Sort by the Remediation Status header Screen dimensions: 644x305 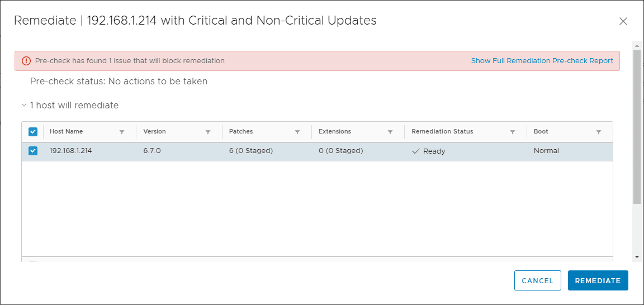click(x=442, y=132)
